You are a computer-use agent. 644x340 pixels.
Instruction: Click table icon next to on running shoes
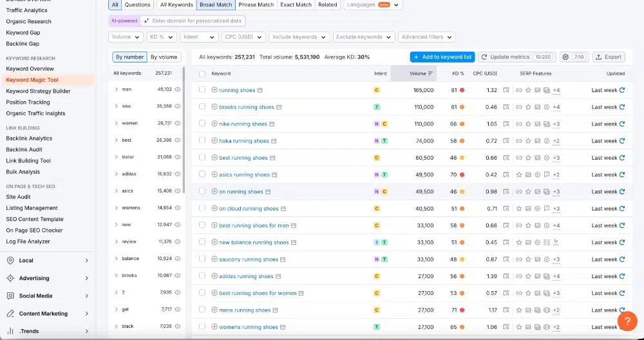268,192
